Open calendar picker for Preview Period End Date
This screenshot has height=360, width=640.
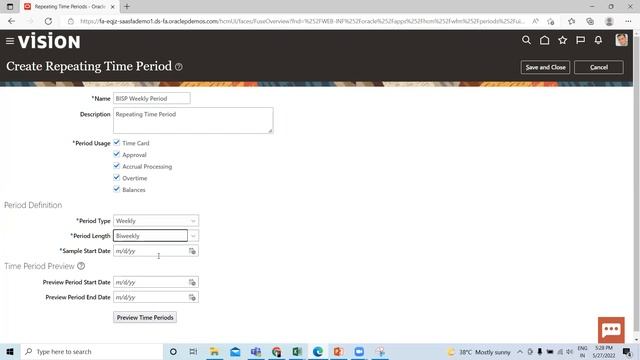point(192,298)
